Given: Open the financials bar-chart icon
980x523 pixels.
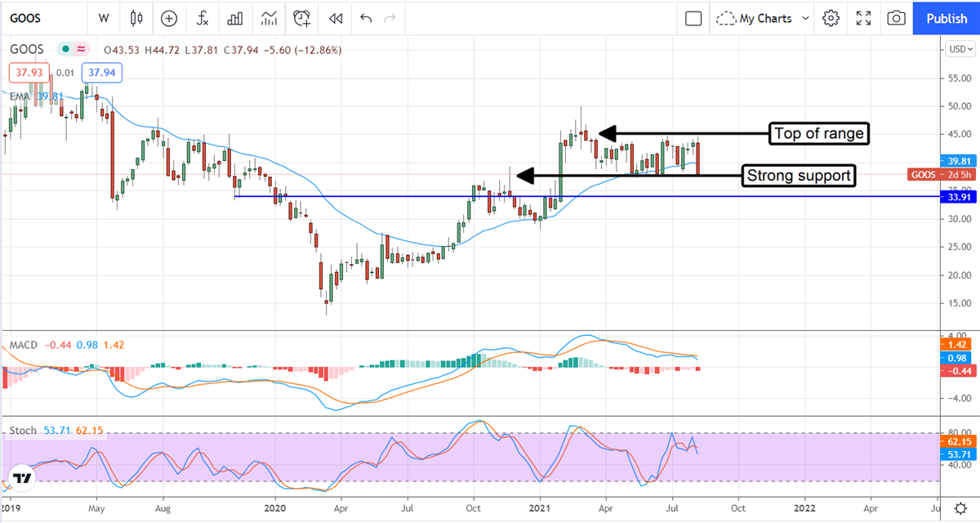Looking at the screenshot, I should [x=235, y=18].
